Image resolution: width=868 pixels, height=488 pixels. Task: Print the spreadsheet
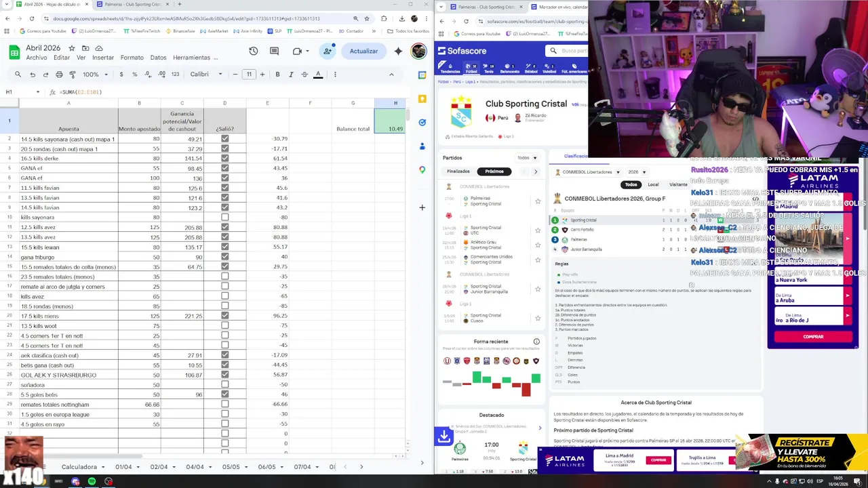click(x=59, y=75)
